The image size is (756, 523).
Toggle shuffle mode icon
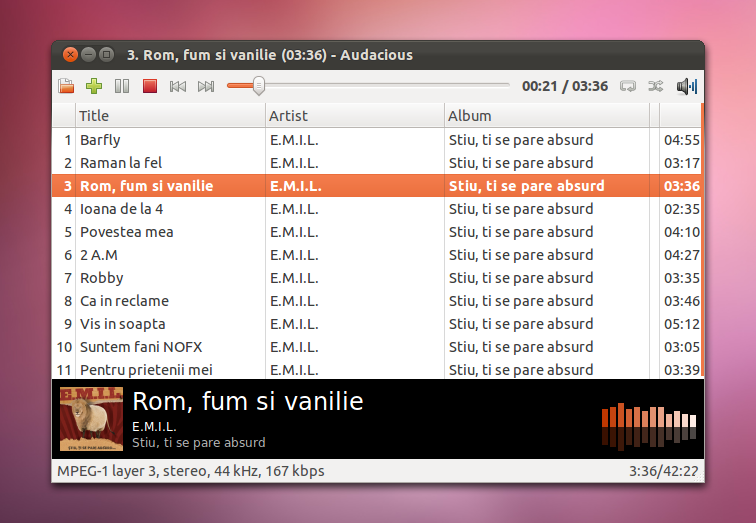(x=656, y=86)
